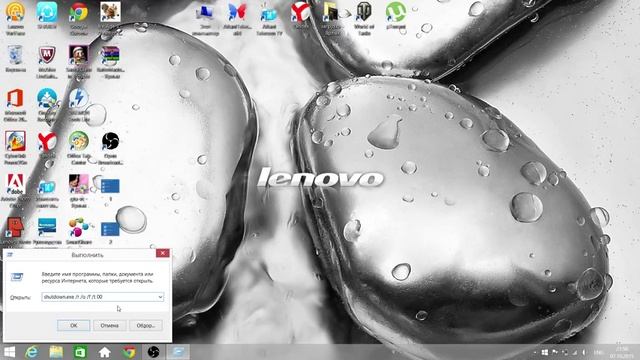The width and height of the screenshot is (640, 360).
Task: Open the WinRAR books archive icon
Action: click(110, 61)
